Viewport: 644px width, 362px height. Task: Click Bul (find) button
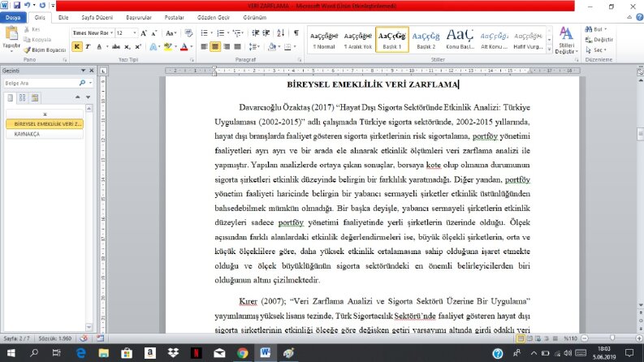(595, 29)
